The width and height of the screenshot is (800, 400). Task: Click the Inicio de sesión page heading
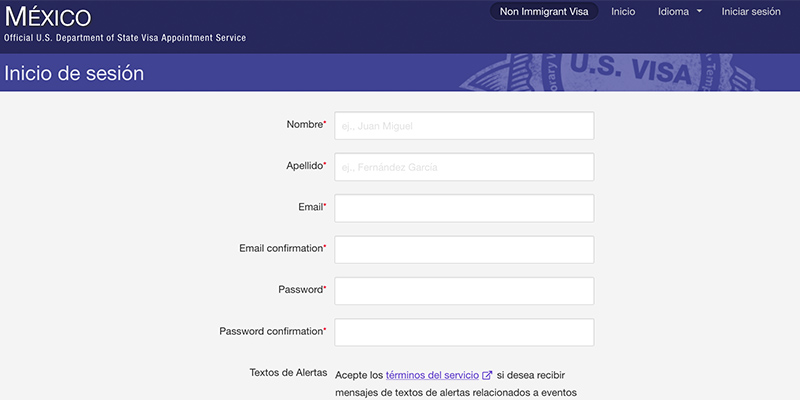pyautogui.click(x=74, y=73)
